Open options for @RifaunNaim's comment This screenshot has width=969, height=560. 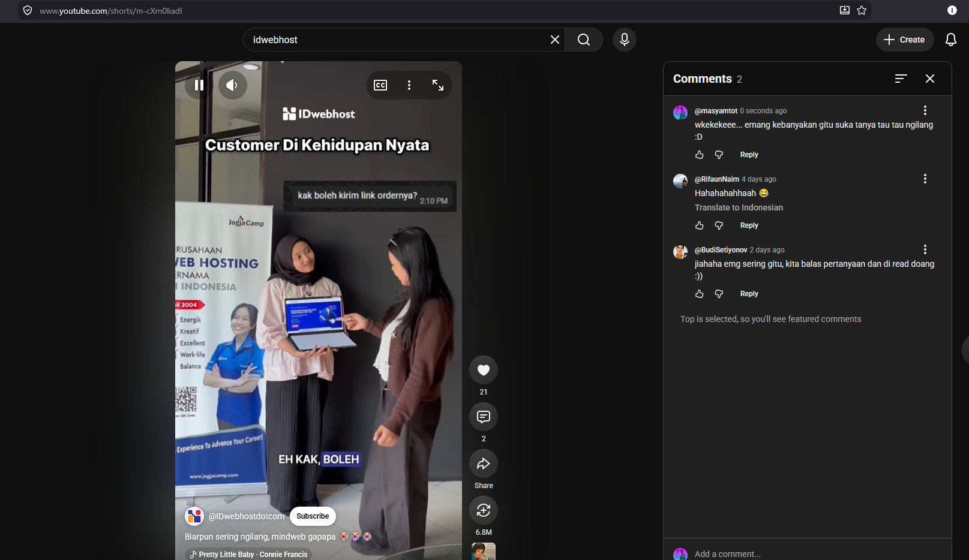(925, 179)
